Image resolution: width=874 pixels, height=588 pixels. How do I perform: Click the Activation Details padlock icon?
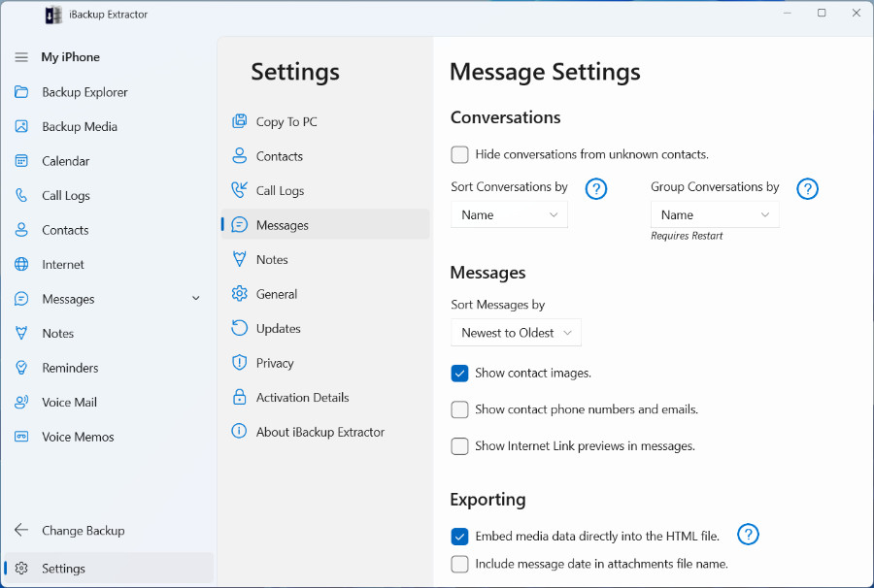(239, 398)
